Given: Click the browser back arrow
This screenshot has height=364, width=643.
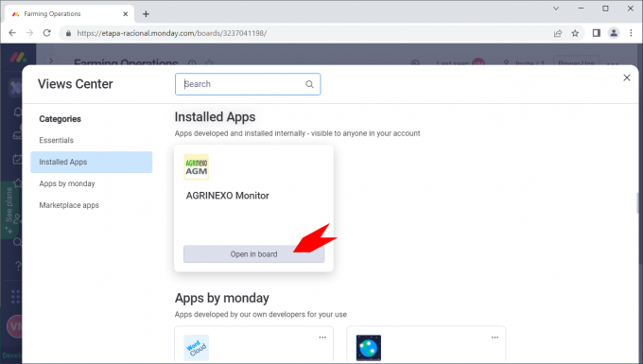Looking at the screenshot, I should click(x=12, y=33).
